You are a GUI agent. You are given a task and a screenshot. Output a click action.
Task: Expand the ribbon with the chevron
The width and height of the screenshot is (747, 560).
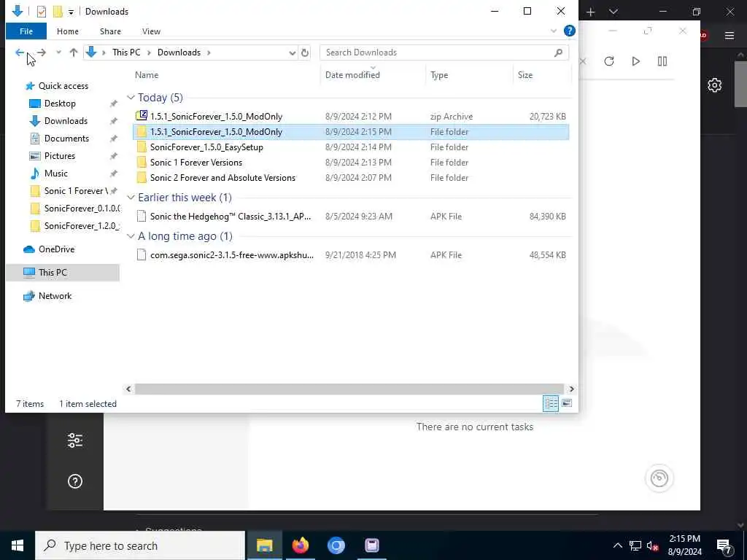[554, 31]
